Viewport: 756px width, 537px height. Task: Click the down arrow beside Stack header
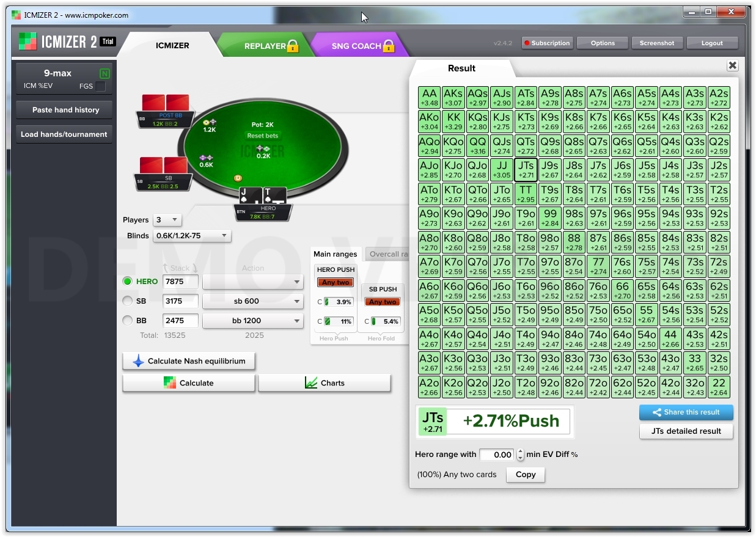tap(194, 268)
